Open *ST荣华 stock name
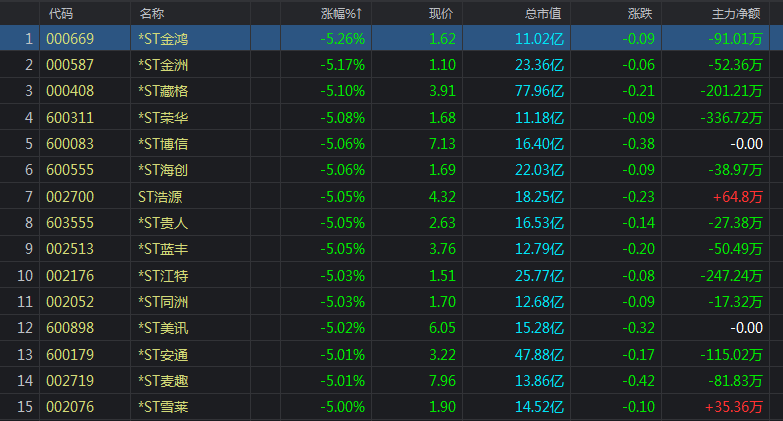 pyautogui.click(x=163, y=118)
